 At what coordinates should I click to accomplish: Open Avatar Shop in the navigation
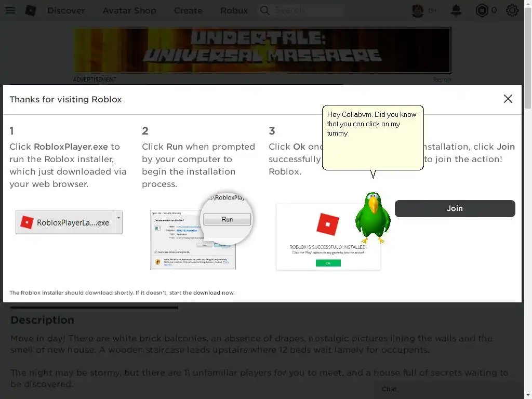(x=129, y=10)
